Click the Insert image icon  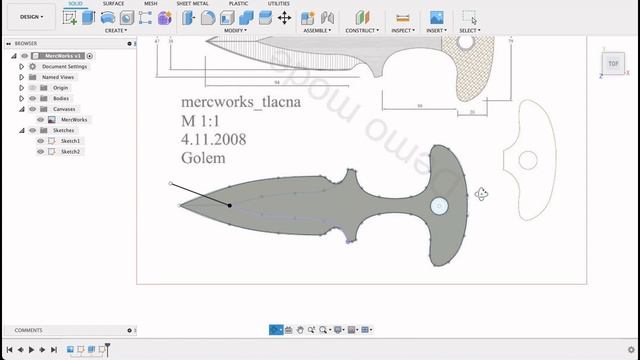tap(436, 18)
